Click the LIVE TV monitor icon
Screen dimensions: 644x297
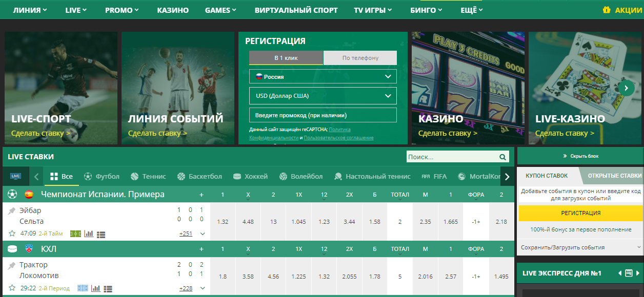tap(15, 176)
